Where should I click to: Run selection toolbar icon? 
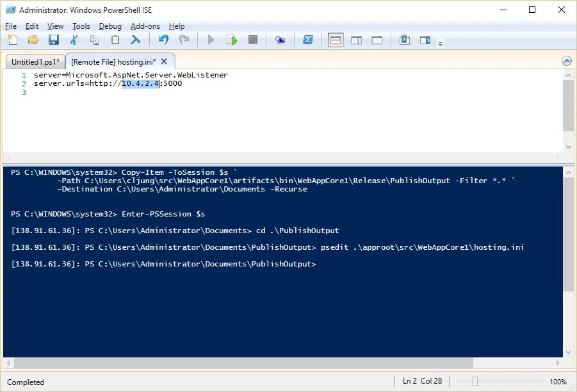(231, 39)
